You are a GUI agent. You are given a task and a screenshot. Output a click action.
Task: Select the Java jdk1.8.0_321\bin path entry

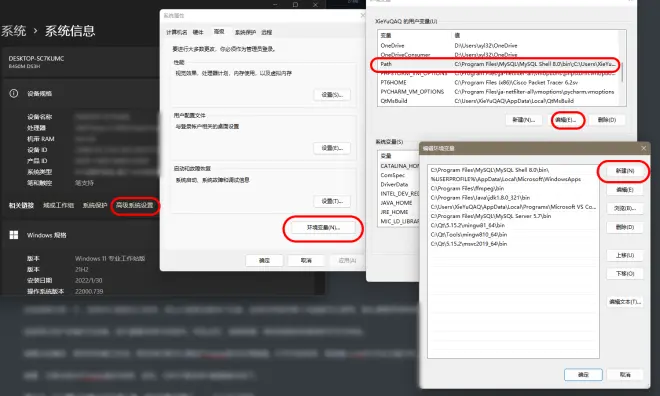[x=513, y=198]
